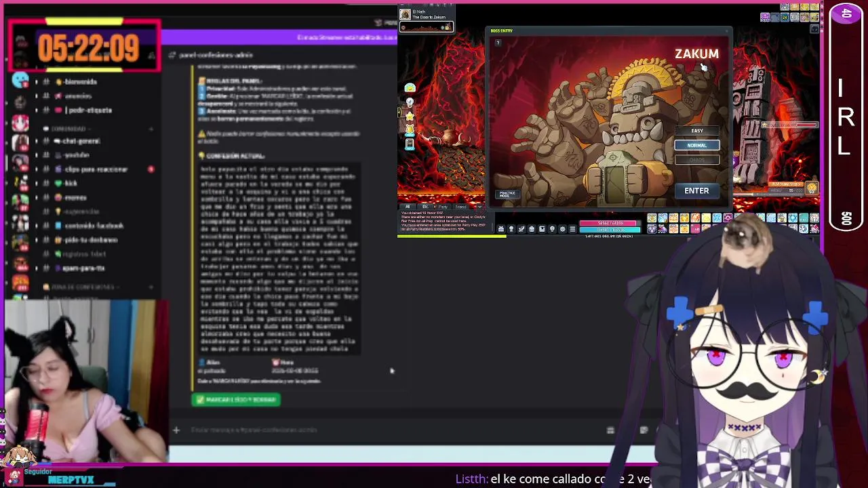868x488 pixels.
Task: Click the star event notifier icon
Action: 410,116
